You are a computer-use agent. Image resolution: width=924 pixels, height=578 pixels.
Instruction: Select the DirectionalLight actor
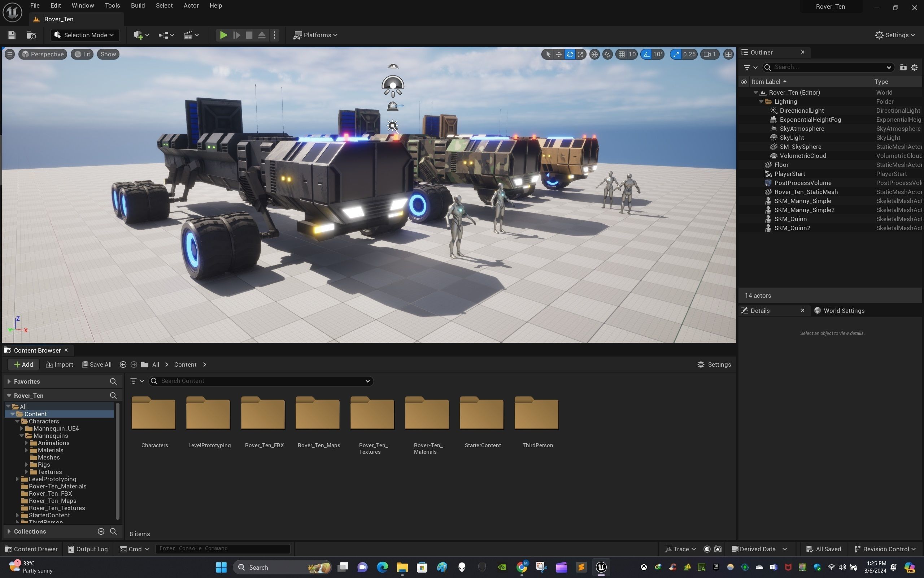tap(801, 111)
